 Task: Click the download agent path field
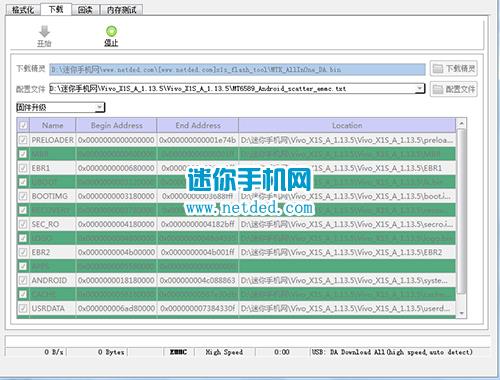click(x=237, y=69)
